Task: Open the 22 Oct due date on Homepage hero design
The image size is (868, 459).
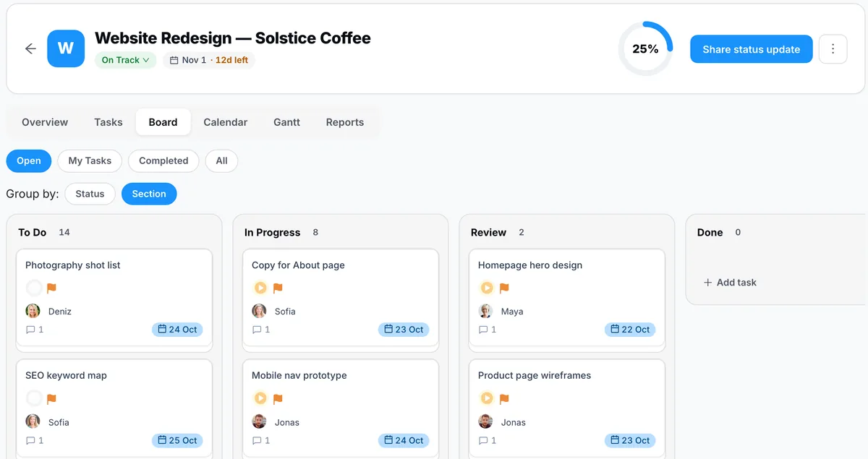Action: (x=630, y=330)
